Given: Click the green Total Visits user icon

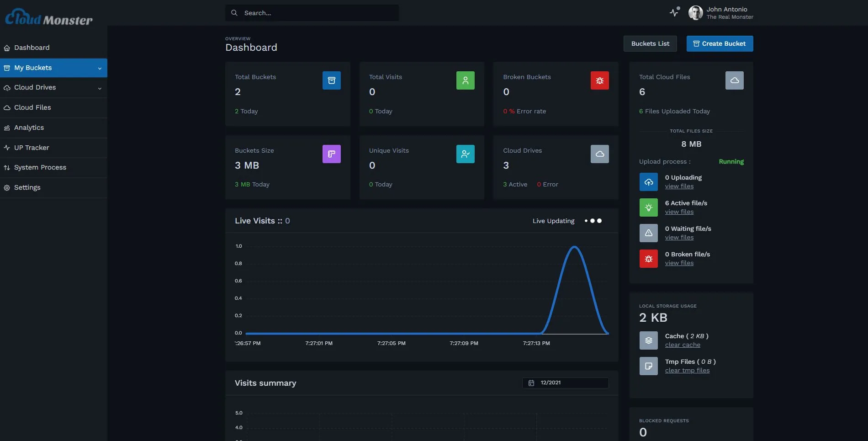Looking at the screenshot, I should click(465, 80).
